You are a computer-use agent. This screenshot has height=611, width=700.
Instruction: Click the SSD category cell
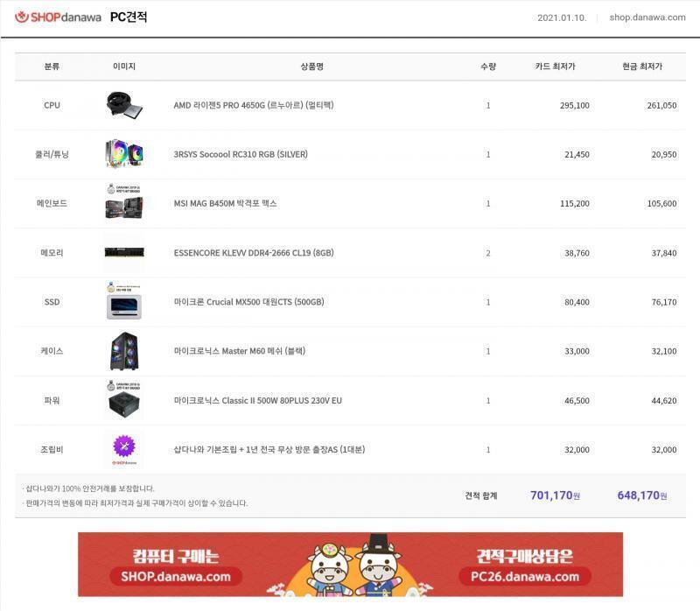52,302
